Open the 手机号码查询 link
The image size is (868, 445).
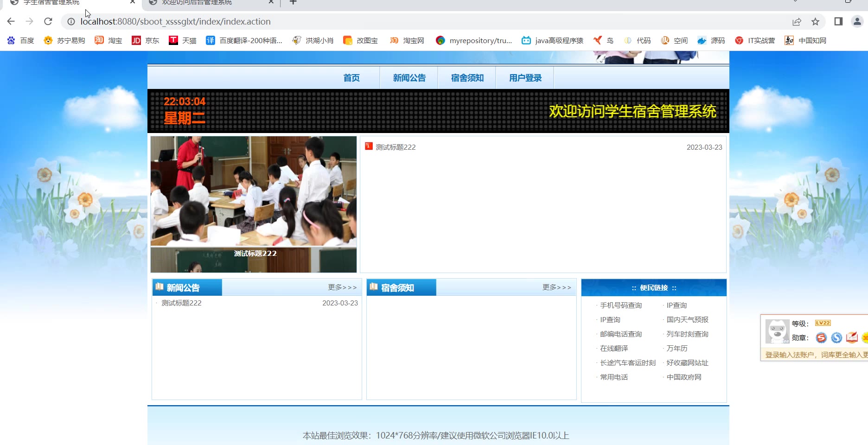[621, 305]
